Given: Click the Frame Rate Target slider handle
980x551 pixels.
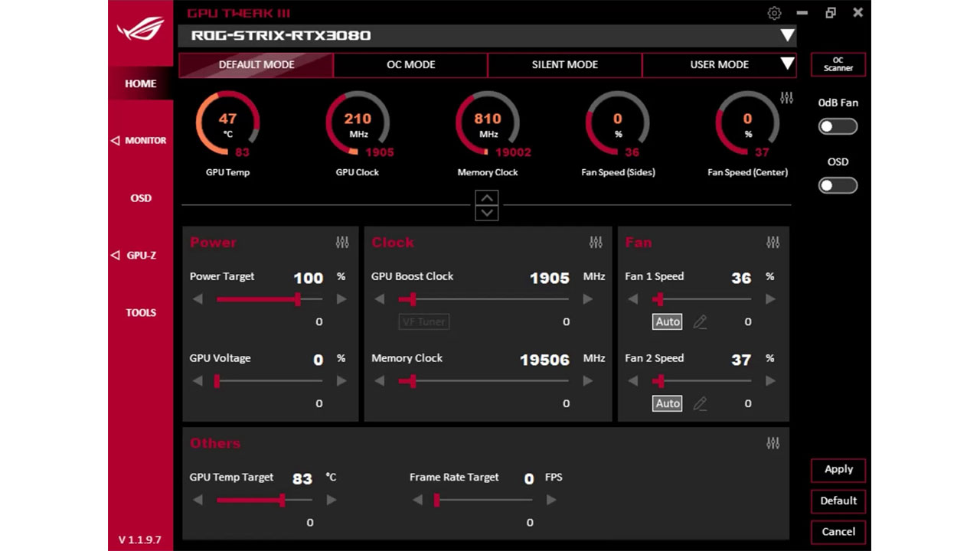Looking at the screenshot, I should 436,500.
